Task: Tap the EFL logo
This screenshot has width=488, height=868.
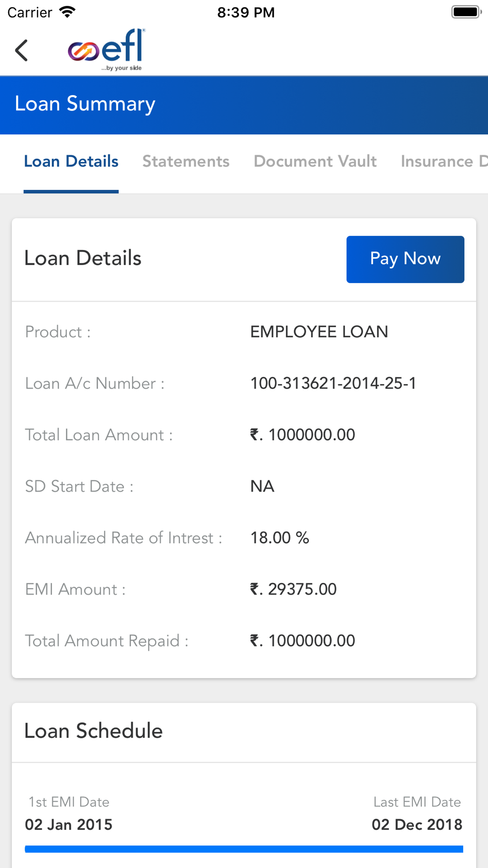Action: 106,50
